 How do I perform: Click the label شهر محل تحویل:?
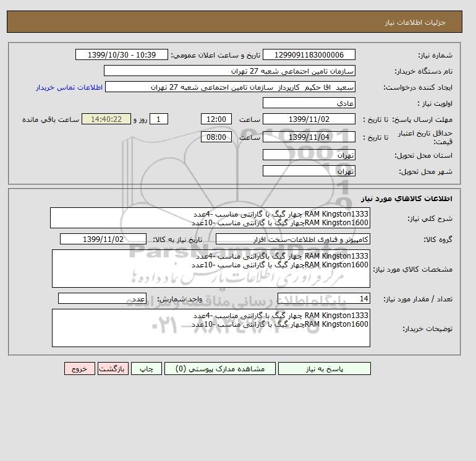(x=425, y=171)
